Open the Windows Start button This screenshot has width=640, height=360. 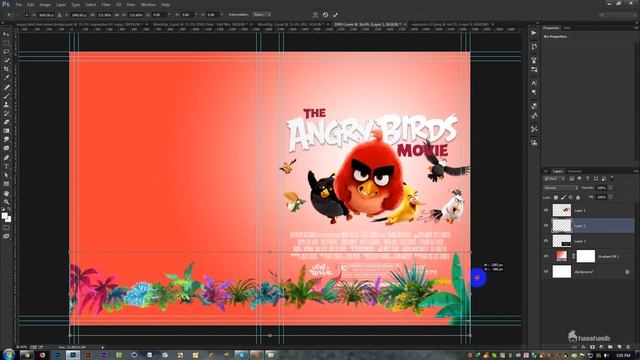pos(8,354)
